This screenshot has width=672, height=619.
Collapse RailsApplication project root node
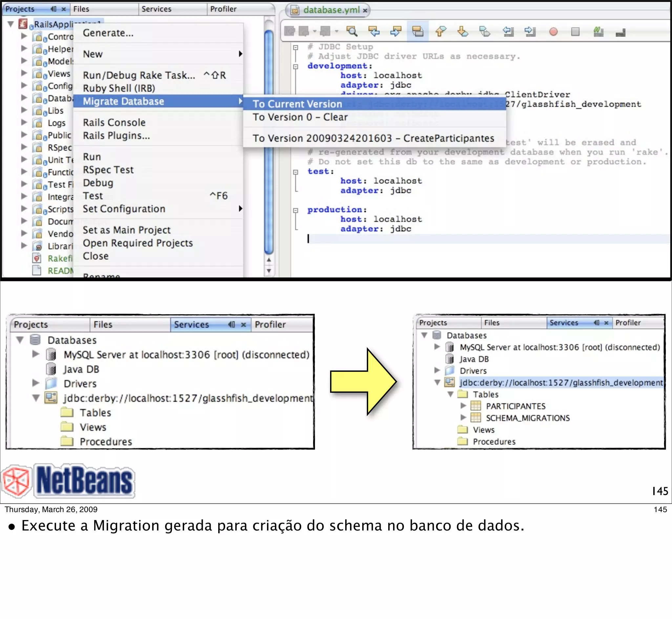tap(10, 24)
